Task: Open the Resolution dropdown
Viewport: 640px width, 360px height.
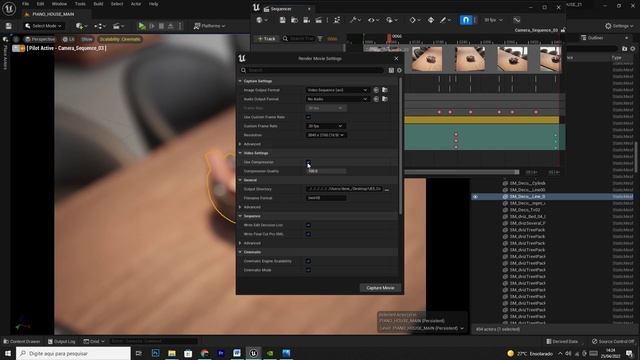Action: tap(326, 135)
